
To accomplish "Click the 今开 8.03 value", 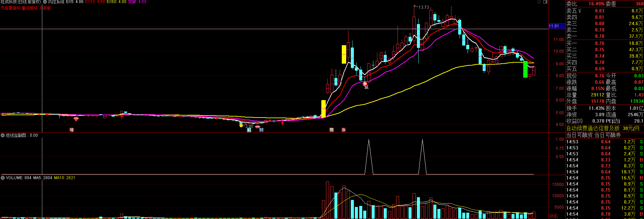I will pyautogui.click(x=639, y=76).
